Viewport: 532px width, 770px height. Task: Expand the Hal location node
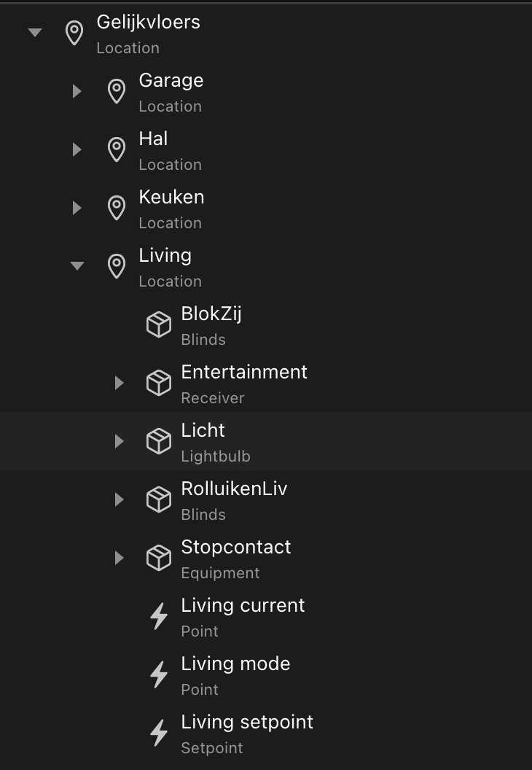[x=77, y=149]
